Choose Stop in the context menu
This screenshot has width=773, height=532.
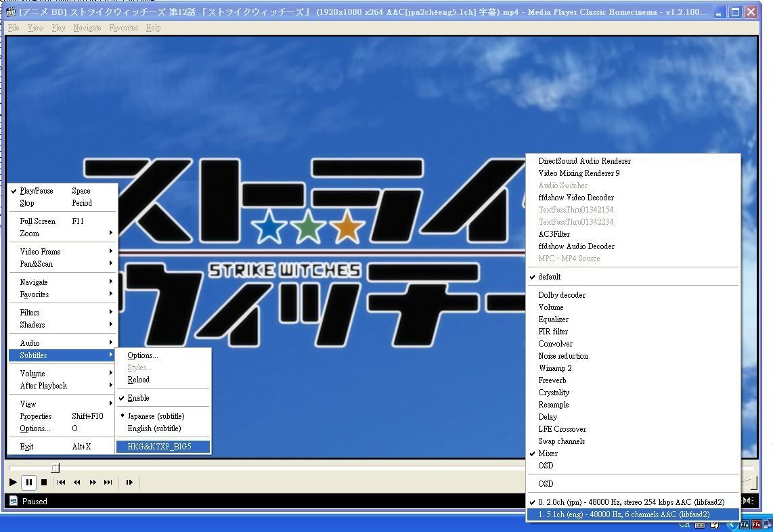pos(63,203)
